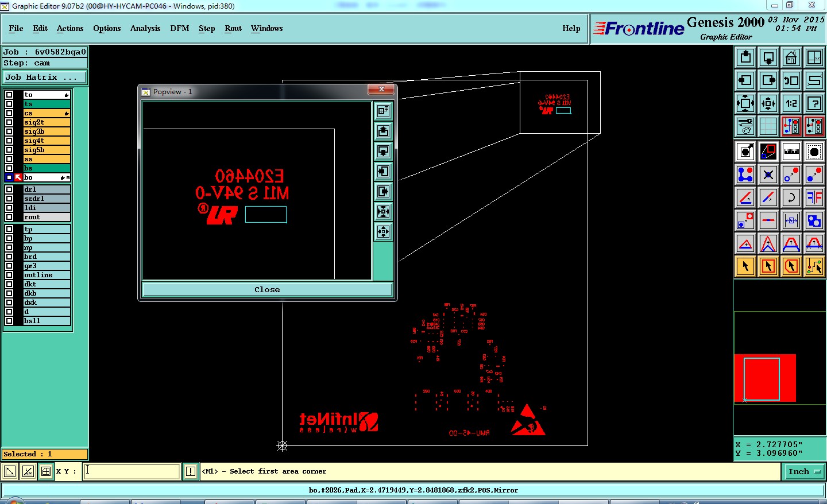Viewport: 827px width, 504px height.
Task: Select the plain arrow pointer select tool
Action: click(745, 266)
